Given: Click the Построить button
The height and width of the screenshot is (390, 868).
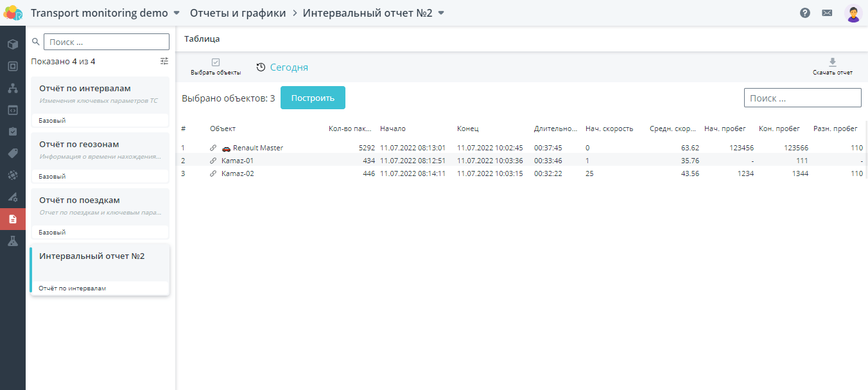Looking at the screenshot, I should (x=313, y=98).
